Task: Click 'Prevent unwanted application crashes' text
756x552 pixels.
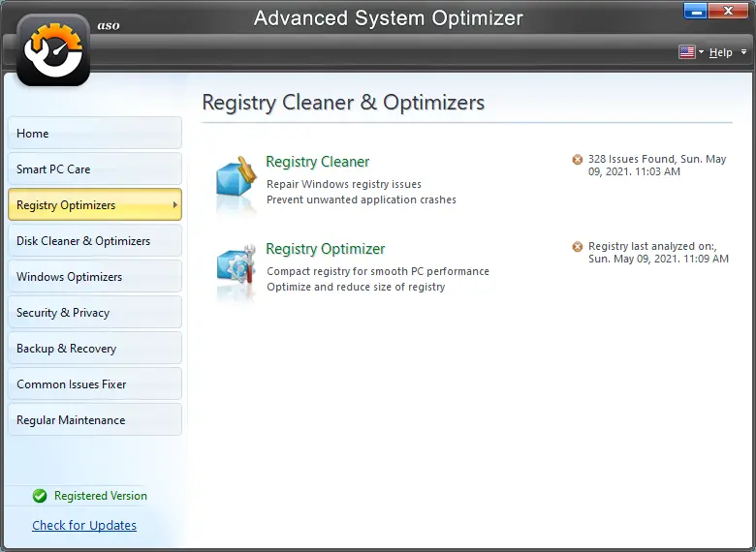Action: point(362,199)
